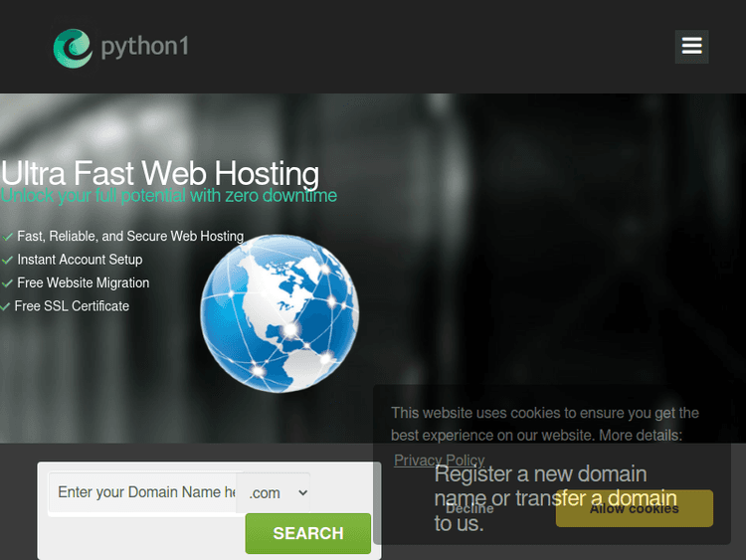This screenshot has width=746, height=560.
Task: Click checkmark icon beside Free Website Migration
Action: pyautogui.click(x=7, y=283)
